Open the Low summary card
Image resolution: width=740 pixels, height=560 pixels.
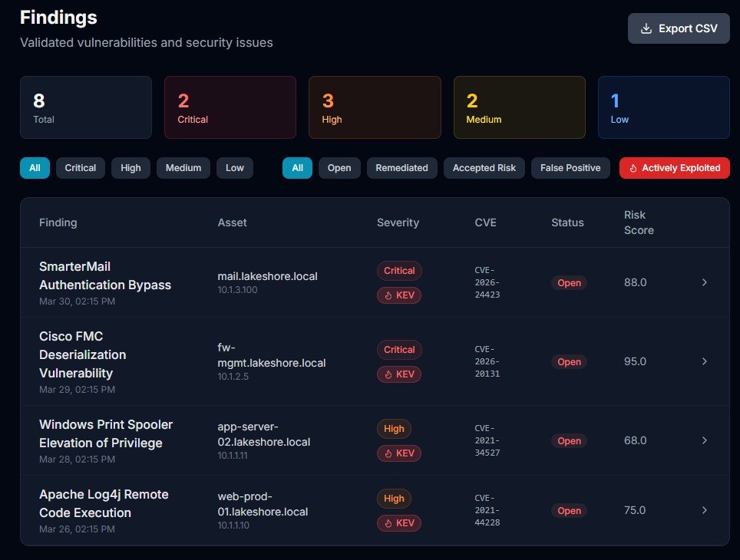663,107
